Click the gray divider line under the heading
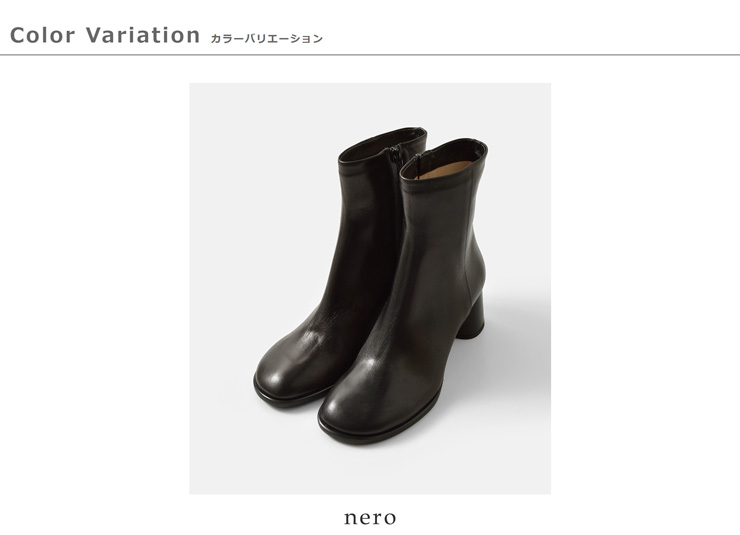This screenshot has width=740, height=535. click(x=370, y=55)
